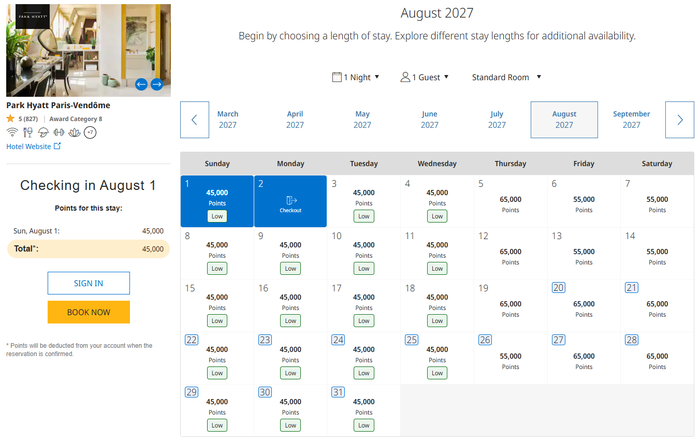This screenshot has width=700, height=442.
Task: Show the +7 more amenities
Action: [90, 132]
